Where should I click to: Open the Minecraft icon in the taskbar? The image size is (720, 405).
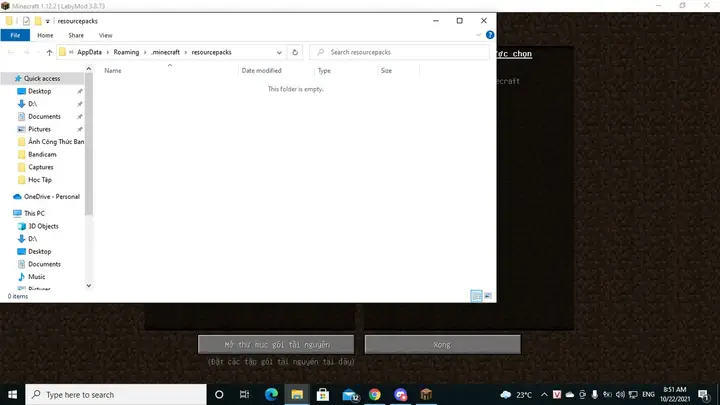427,395
